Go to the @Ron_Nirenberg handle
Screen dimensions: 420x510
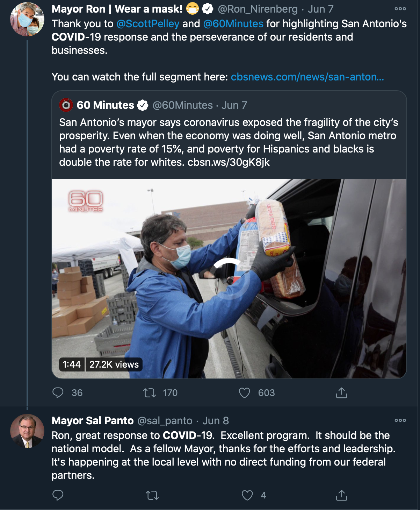[258, 9]
